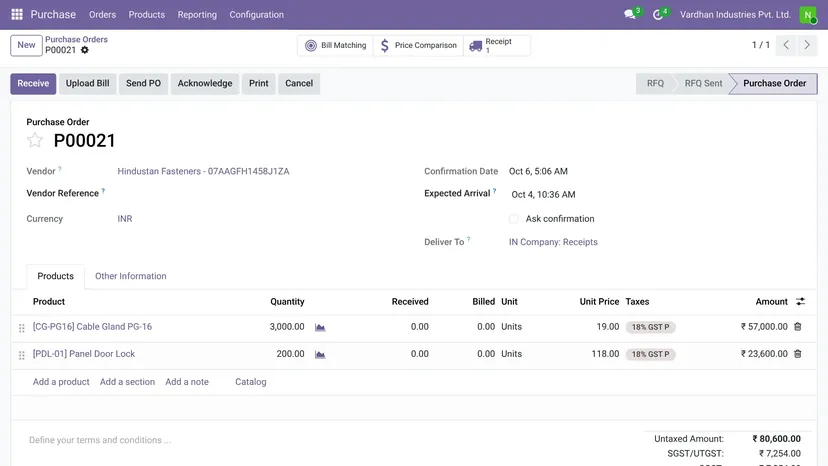Click the Send PO button
Viewport: 828px width, 466px height.
[144, 83]
